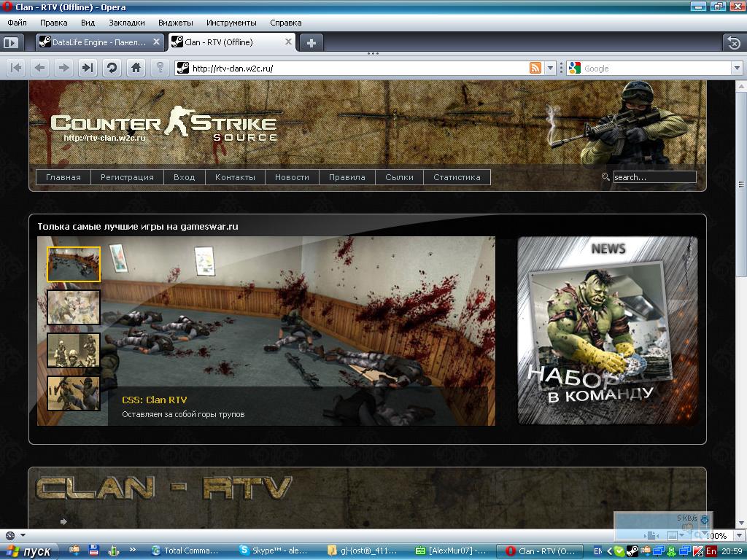Open the closed tabs trash icon
This screenshot has height=560, width=747.
click(734, 43)
